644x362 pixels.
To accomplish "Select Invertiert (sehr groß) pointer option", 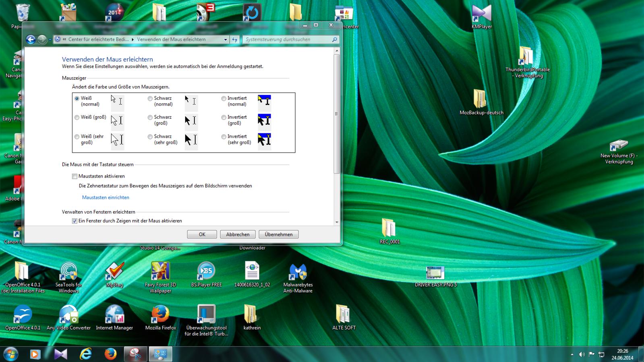I will (x=224, y=137).
